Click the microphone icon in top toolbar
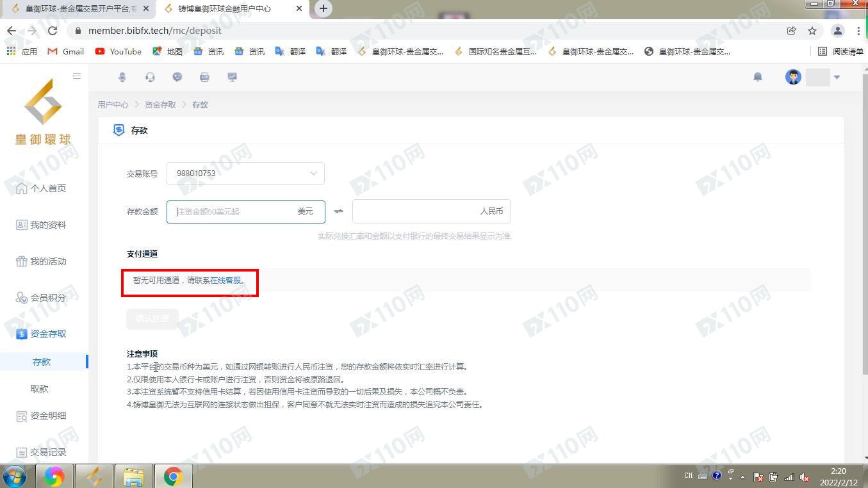This screenshot has width=868, height=488. coord(122,77)
